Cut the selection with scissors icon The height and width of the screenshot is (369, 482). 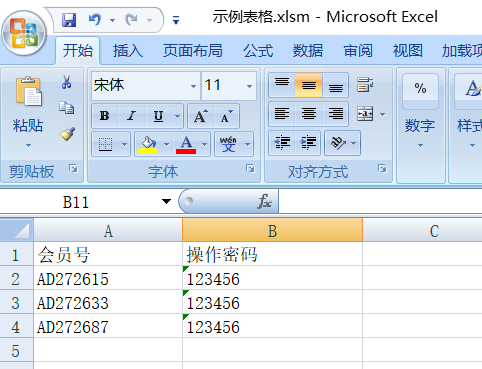67,82
